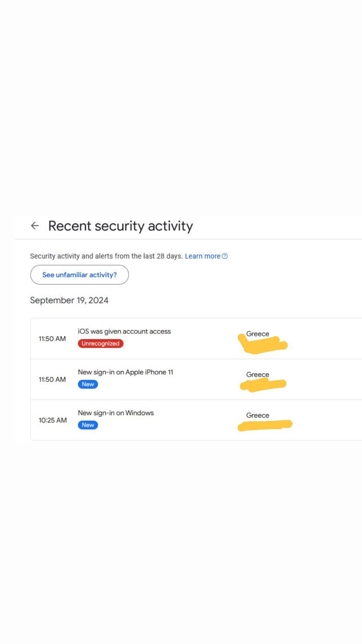Click the Learn more help icon
Image resolution: width=362 pixels, height=644 pixels.
(225, 256)
